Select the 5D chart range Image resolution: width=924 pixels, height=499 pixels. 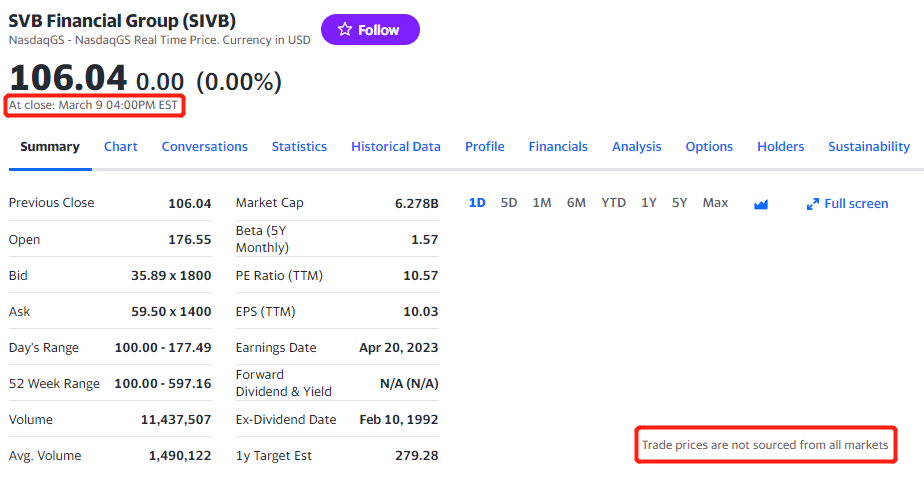(x=509, y=203)
